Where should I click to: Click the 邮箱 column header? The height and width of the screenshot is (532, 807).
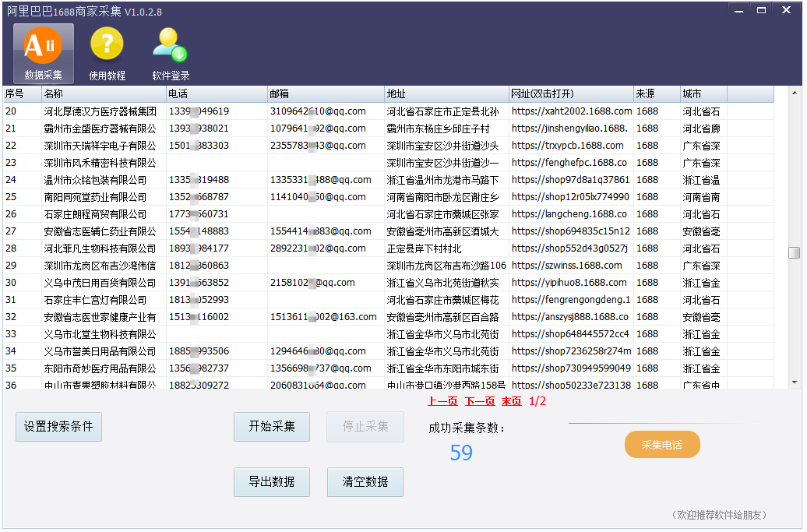[x=326, y=94]
